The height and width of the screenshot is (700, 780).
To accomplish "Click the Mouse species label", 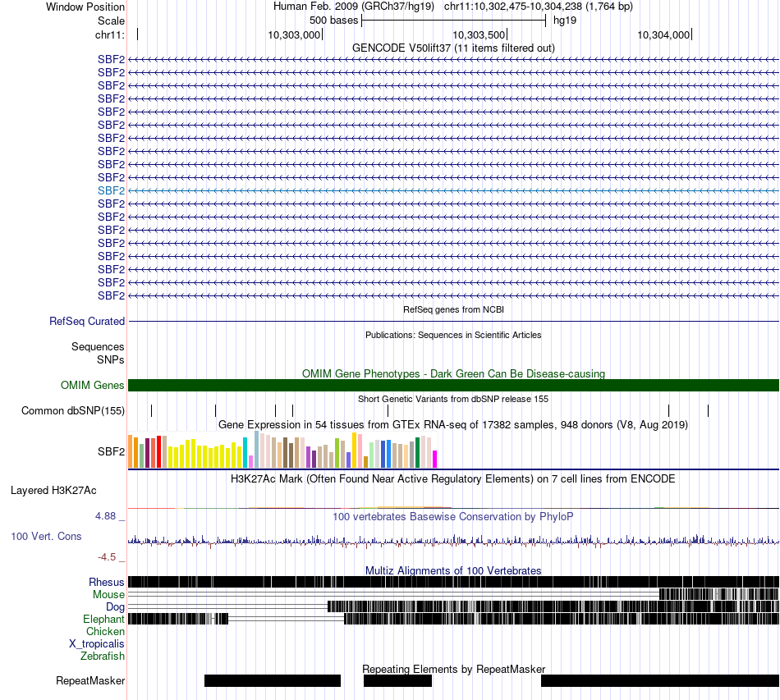I will 108,595.
